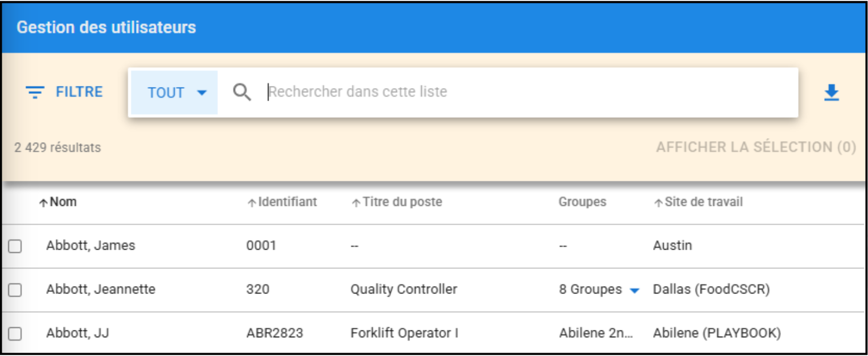Click the Groupes column header
Viewport: 868px width, 356px height.
(x=582, y=202)
